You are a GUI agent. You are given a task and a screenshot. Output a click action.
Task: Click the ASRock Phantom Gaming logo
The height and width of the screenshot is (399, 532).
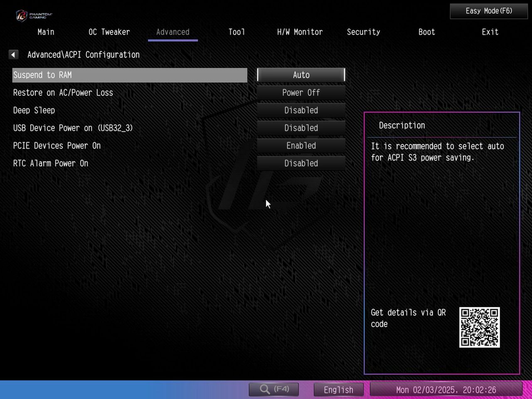[34, 15]
